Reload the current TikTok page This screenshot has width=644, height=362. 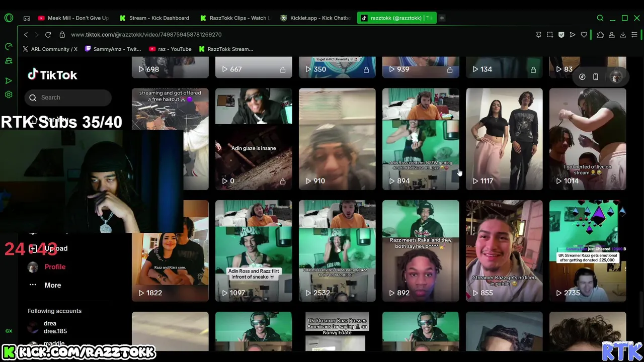coord(48,35)
